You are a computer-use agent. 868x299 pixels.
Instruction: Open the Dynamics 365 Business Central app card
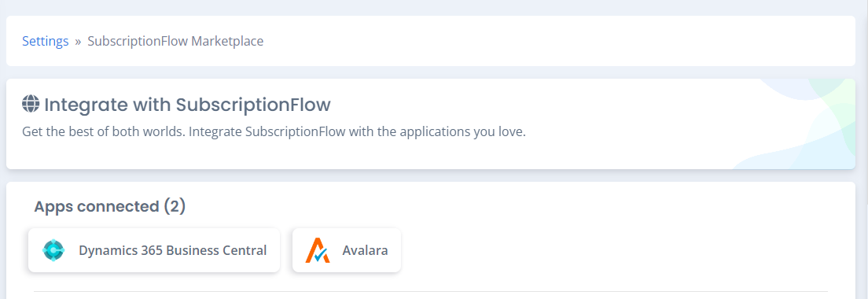pos(154,250)
